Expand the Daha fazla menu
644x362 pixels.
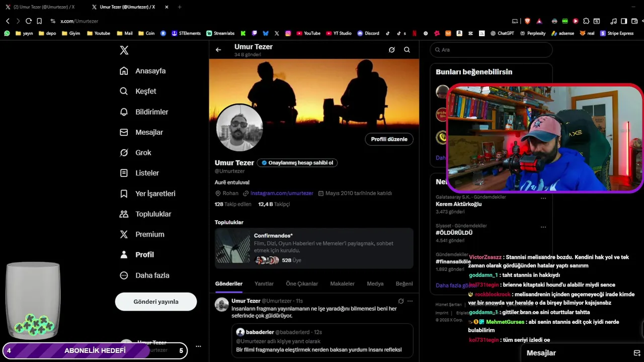144,275
